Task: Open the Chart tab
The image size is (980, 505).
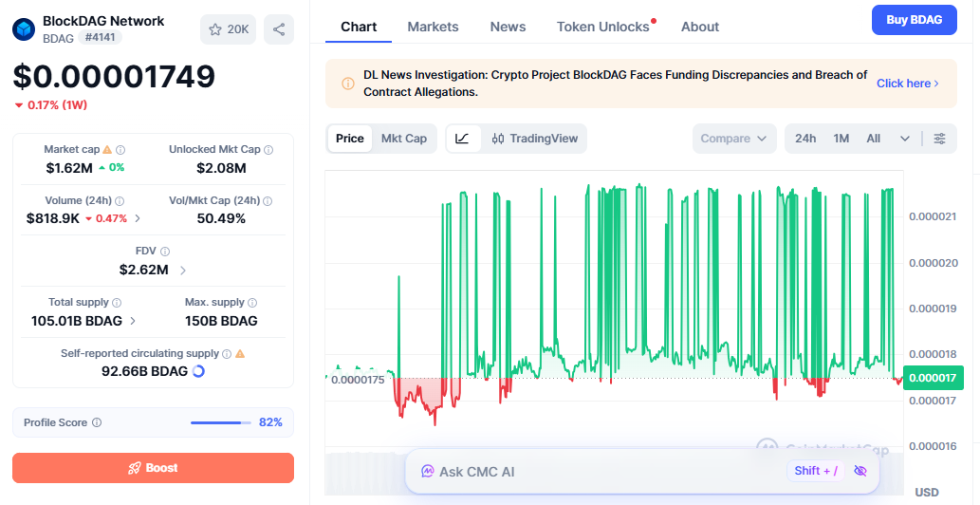Action: click(x=359, y=27)
